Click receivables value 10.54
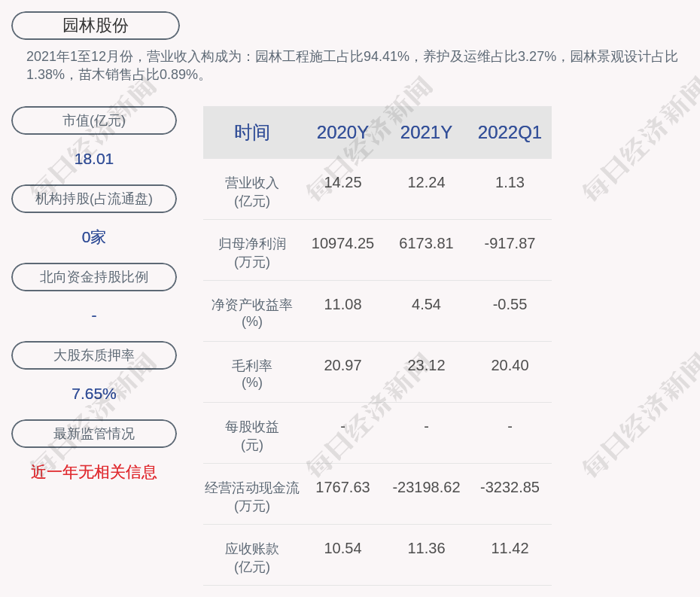 (x=342, y=548)
